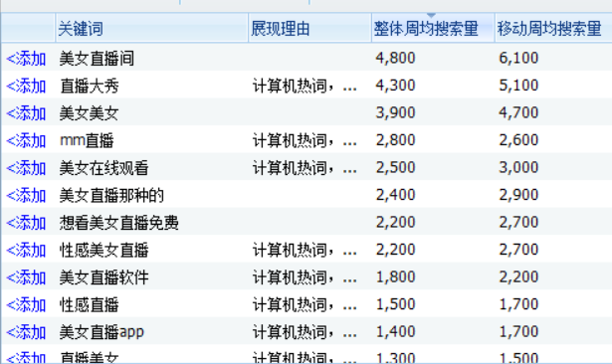Click overall search volume 4,800
Viewport: 612px width, 364px height.
click(395, 58)
